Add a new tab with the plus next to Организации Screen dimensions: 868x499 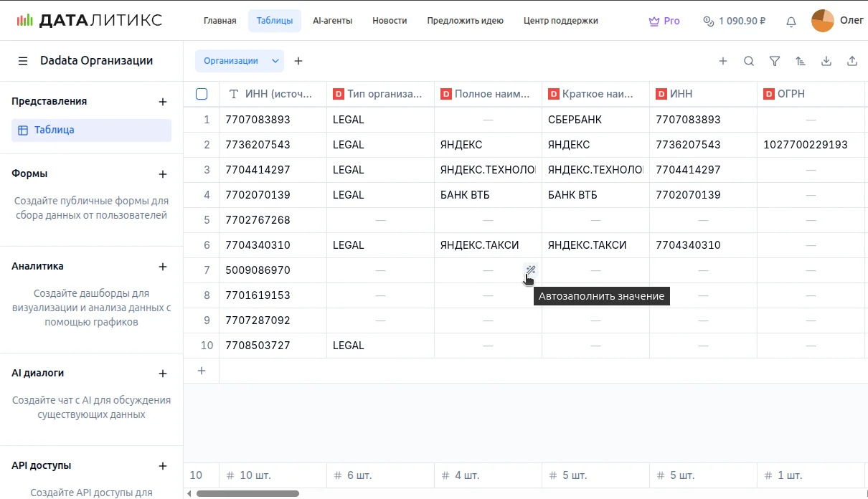[298, 61]
